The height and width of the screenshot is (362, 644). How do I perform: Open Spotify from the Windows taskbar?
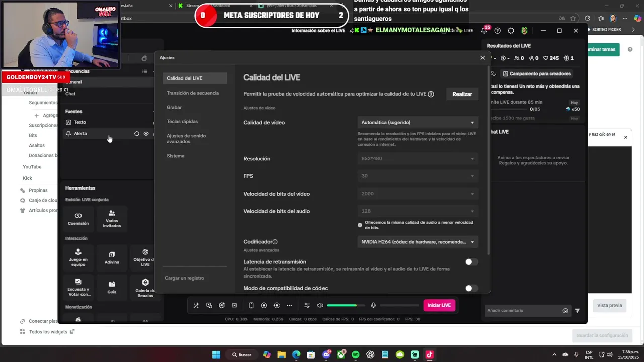356,355
